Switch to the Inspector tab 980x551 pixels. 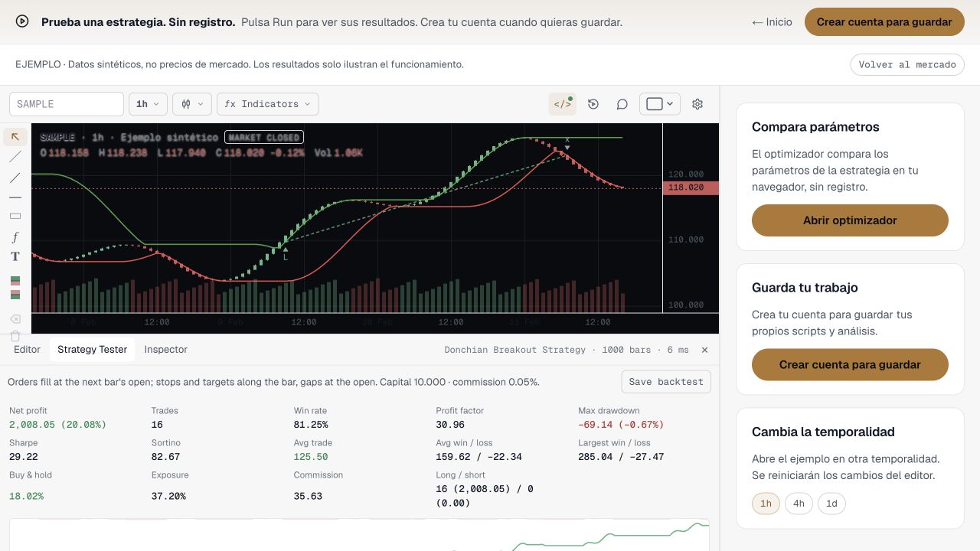tap(165, 350)
